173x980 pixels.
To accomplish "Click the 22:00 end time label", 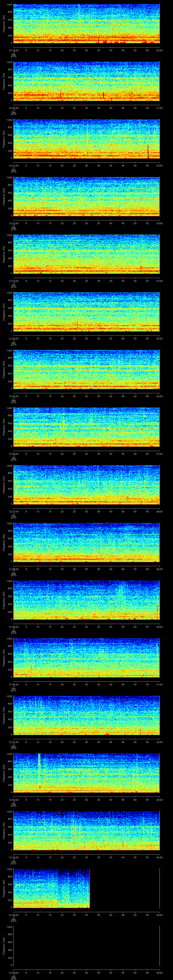I will tap(159, 166).
